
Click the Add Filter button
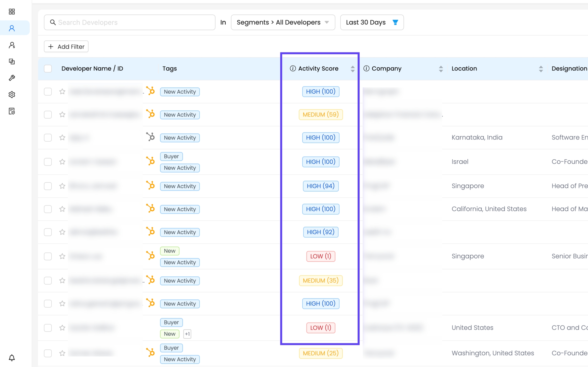point(66,46)
